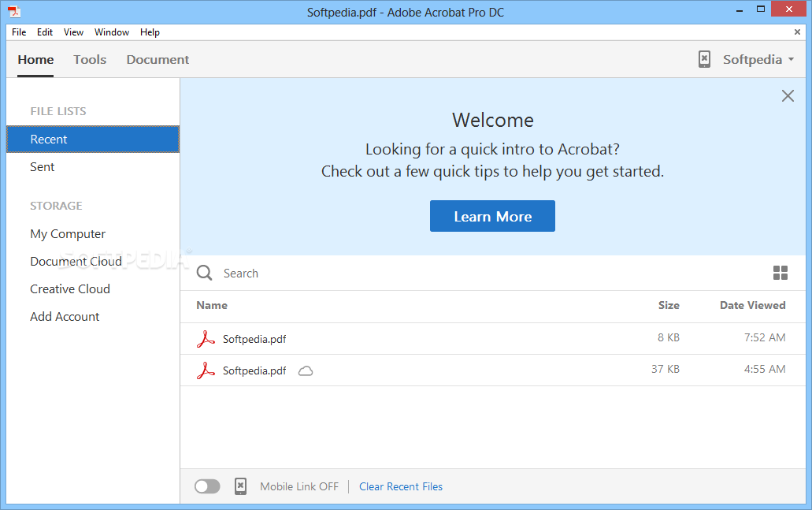Click PDF icon of the 37 KB file
This screenshot has height=510, width=812.
click(x=206, y=370)
